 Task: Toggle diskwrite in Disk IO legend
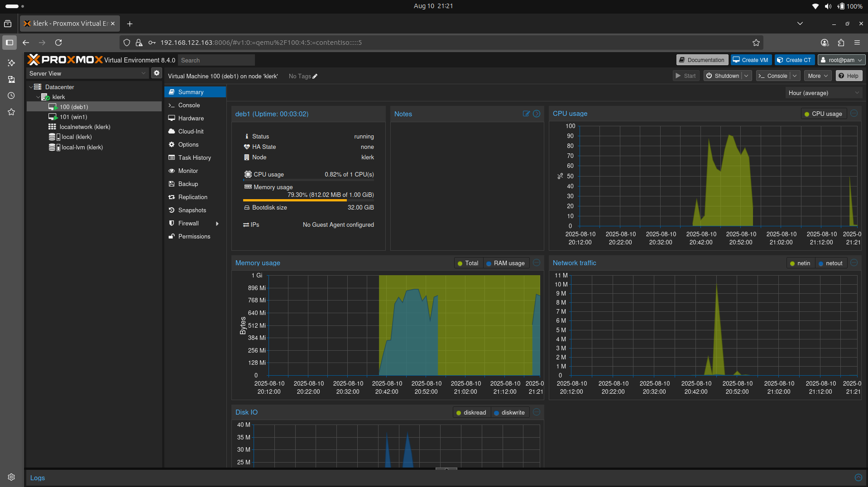[510, 412]
